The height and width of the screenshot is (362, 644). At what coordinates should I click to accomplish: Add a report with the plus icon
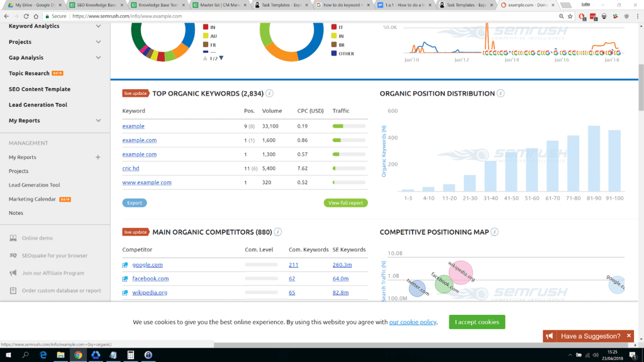click(97, 157)
